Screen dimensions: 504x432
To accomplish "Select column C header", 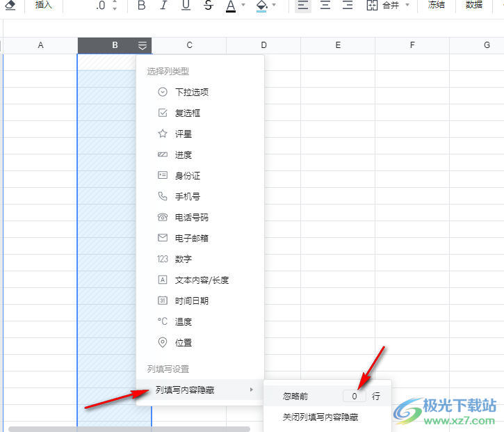I will pyautogui.click(x=189, y=45).
